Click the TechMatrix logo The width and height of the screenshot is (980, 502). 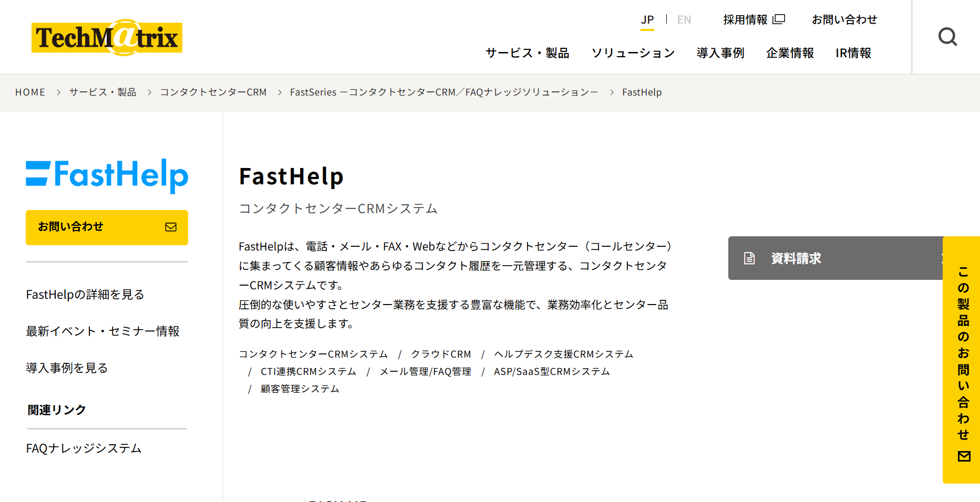(107, 38)
